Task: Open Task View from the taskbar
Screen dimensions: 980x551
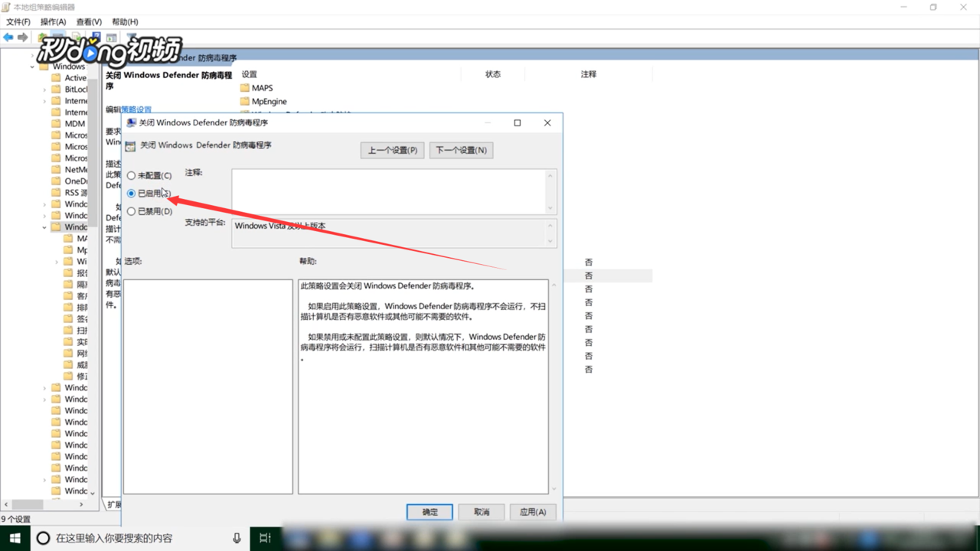Action: (x=265, y=538)
